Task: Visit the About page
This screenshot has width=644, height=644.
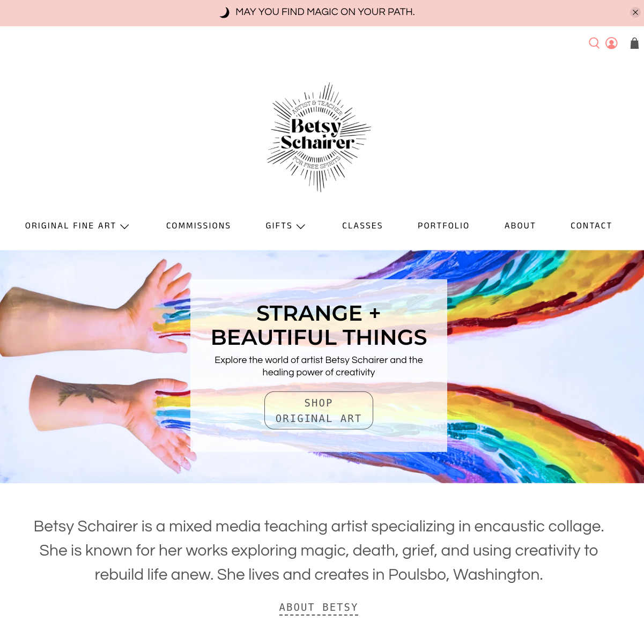Action: [520, 226]
